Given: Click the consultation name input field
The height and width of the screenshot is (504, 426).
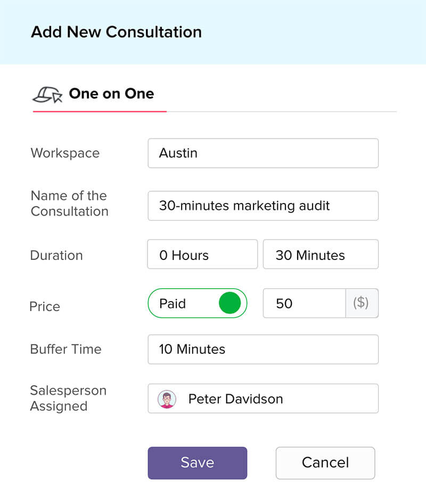Looking at the screenshot, I should 263,206.
